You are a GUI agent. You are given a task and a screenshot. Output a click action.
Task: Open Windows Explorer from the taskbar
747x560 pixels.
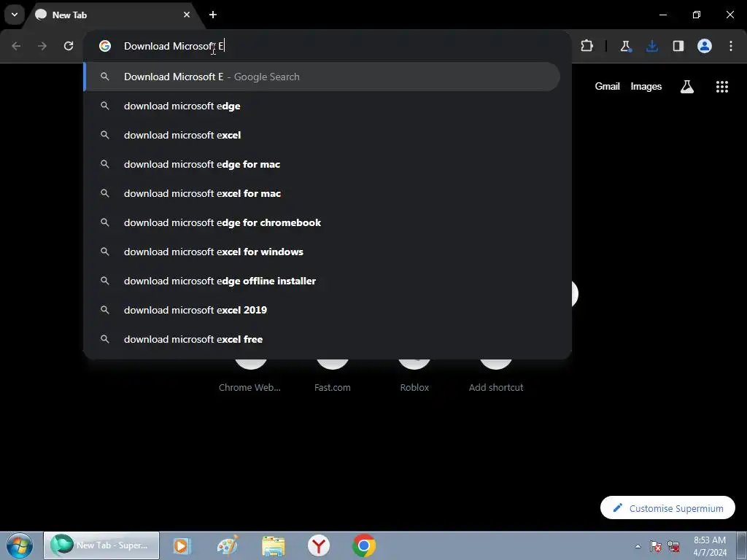[x=274, y=545]
